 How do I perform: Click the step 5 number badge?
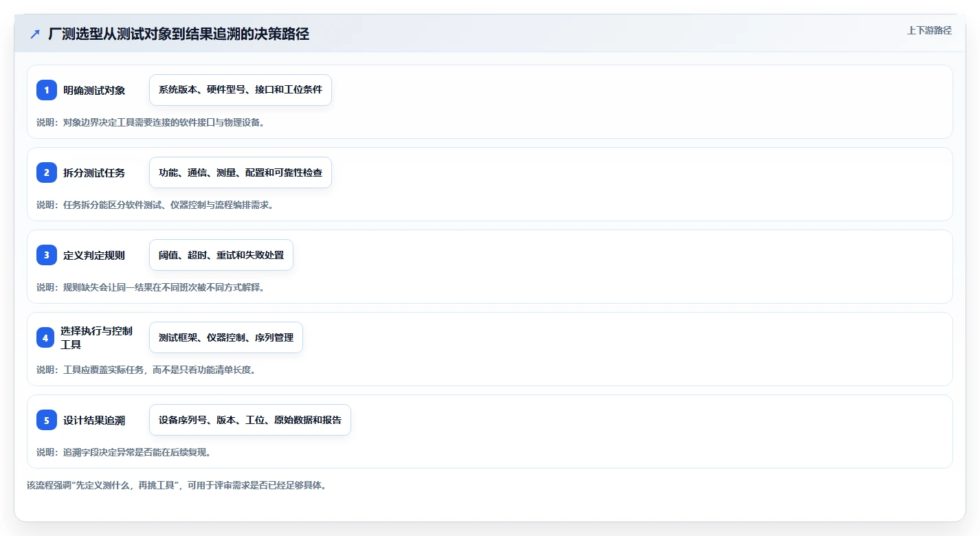point(47,420)
